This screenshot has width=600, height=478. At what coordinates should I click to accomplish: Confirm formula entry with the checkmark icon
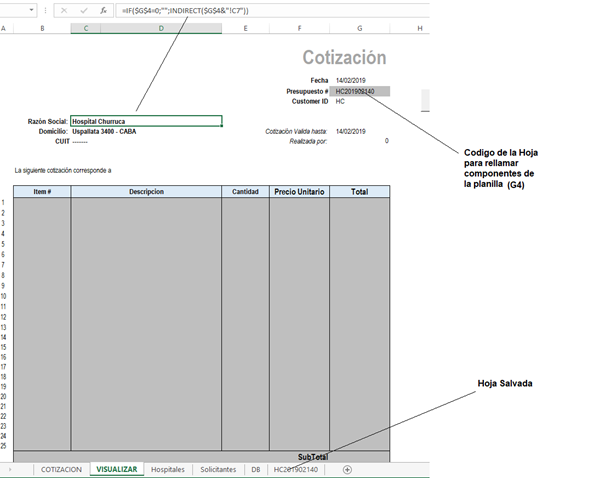pyautogui.click(x=84, y=11)
